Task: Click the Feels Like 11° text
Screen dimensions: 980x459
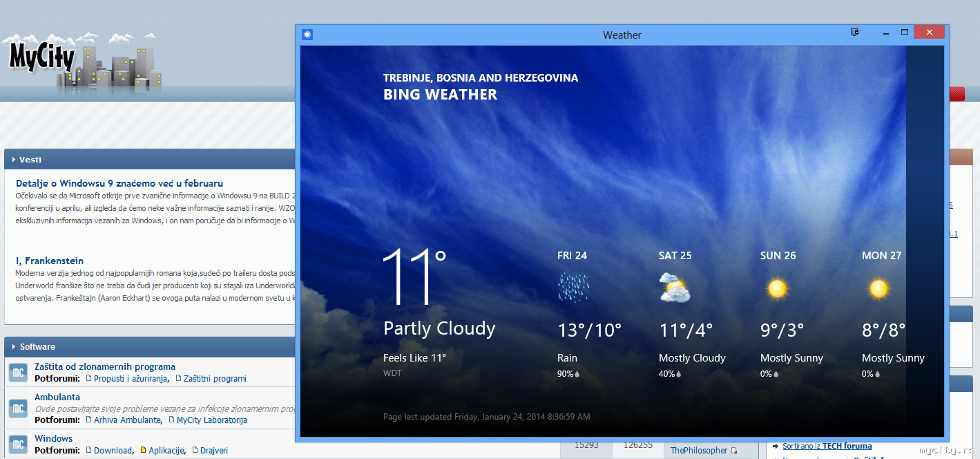Action: tap(415, 357)
